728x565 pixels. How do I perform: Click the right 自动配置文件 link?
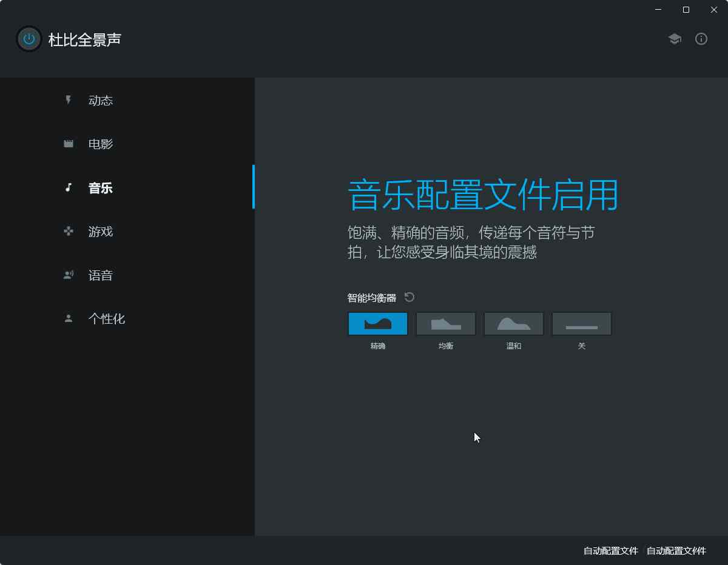(676, 551)
